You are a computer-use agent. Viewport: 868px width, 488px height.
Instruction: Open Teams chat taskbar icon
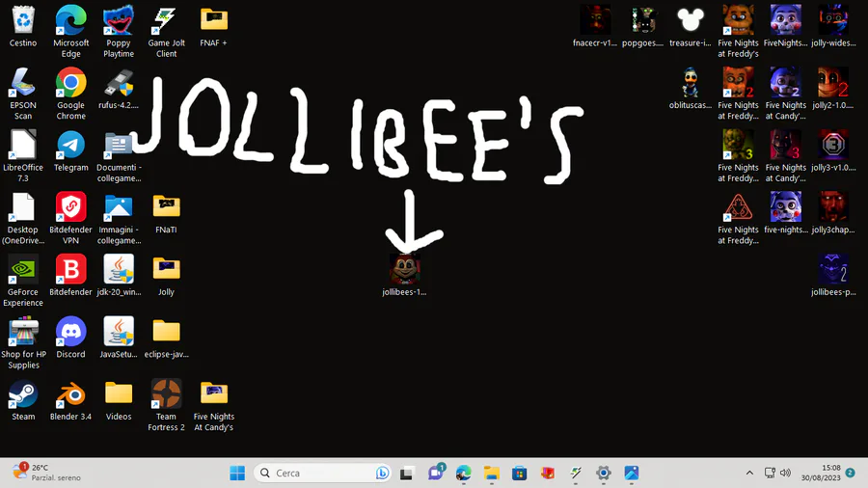point(435,474)
